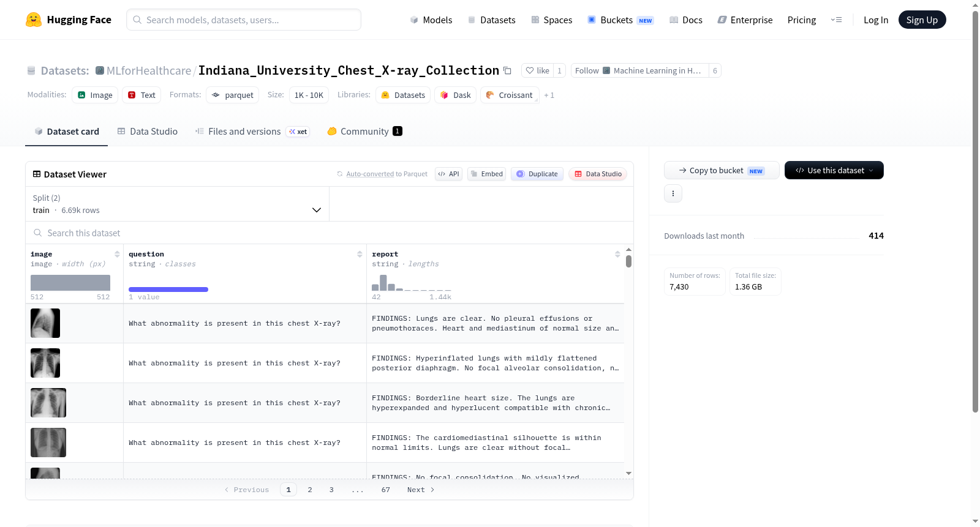Open the three-dot more options button
The width and height of the screenshot is (980, 527).
(x=673, y=193)
